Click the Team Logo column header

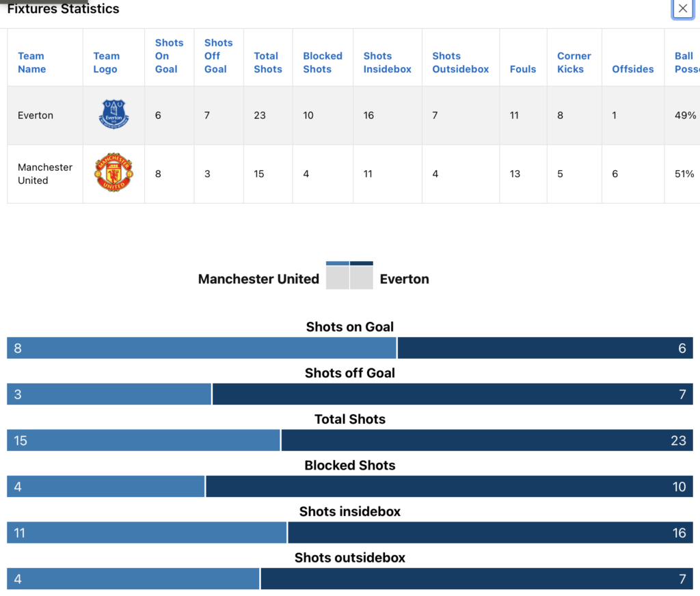tap(106, 62)
